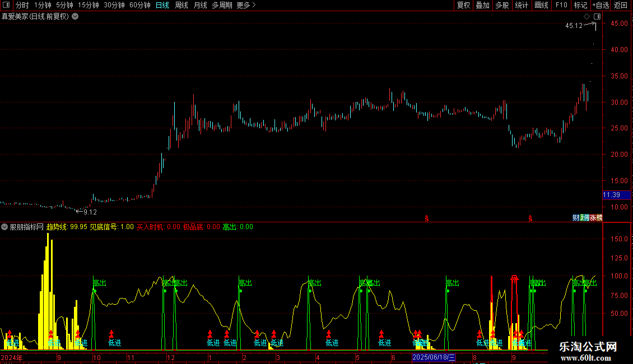The height and width of the screenshot is (364, 633).
Task: Switch to 日线 daily chart
Action: coord(162,5)
